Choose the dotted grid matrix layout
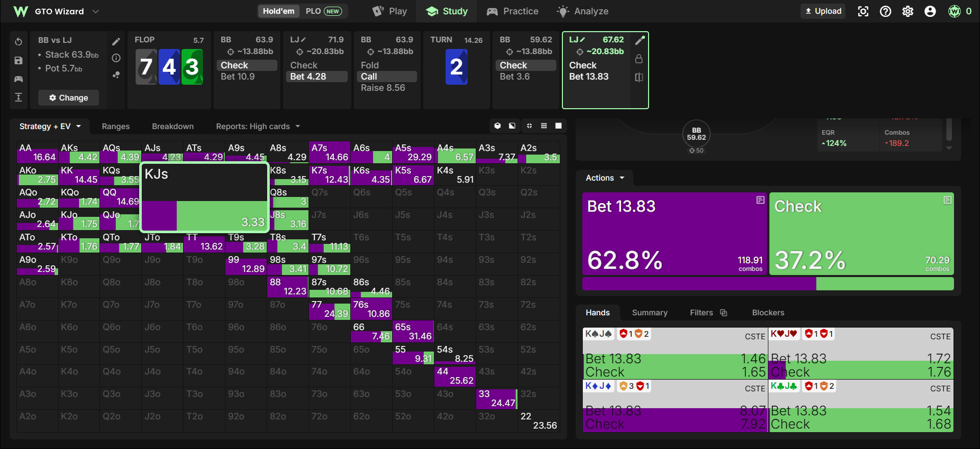 pos(544,126)
